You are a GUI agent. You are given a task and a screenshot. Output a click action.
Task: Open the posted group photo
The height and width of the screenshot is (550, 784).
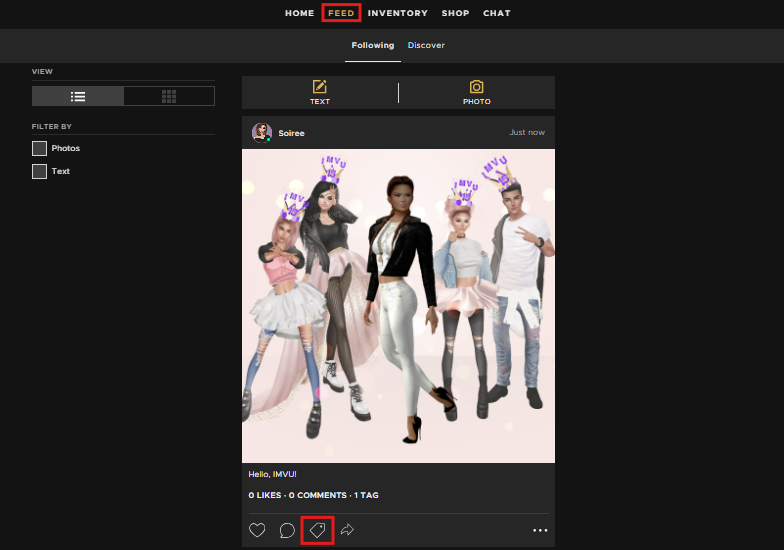pyautogui.click(x=398, y=306)
